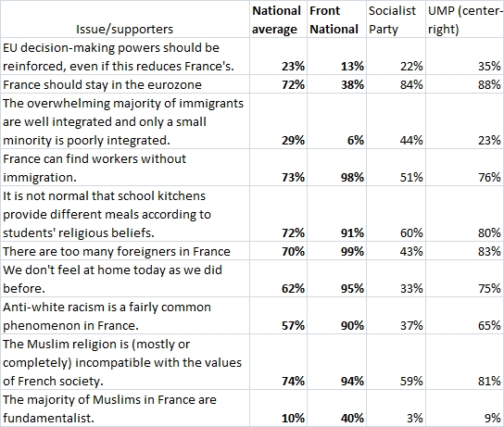504x427 pixels.
Task: Select the 40% Front National fundamentalist cell
Action: click(x=336, y=408)
